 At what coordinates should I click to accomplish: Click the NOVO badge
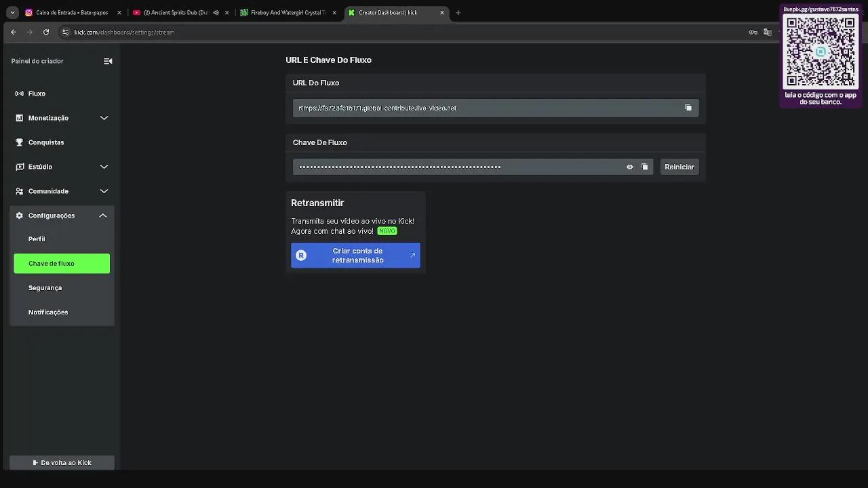click(387, 231)
